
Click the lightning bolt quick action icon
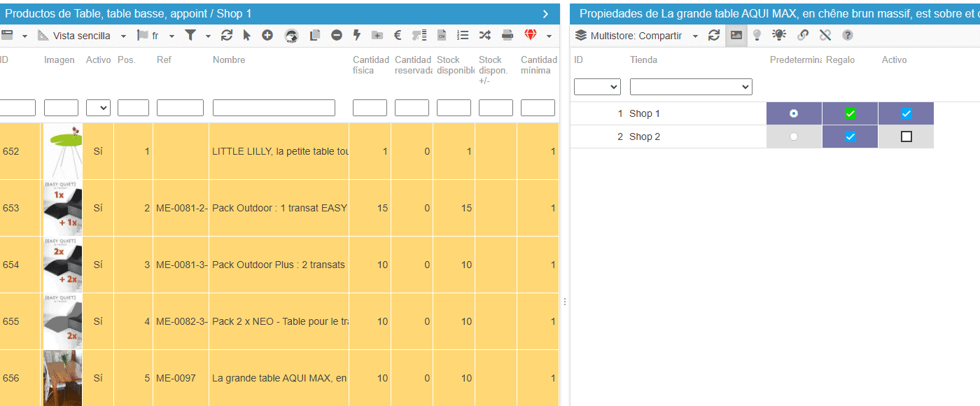tap(356, 35)
